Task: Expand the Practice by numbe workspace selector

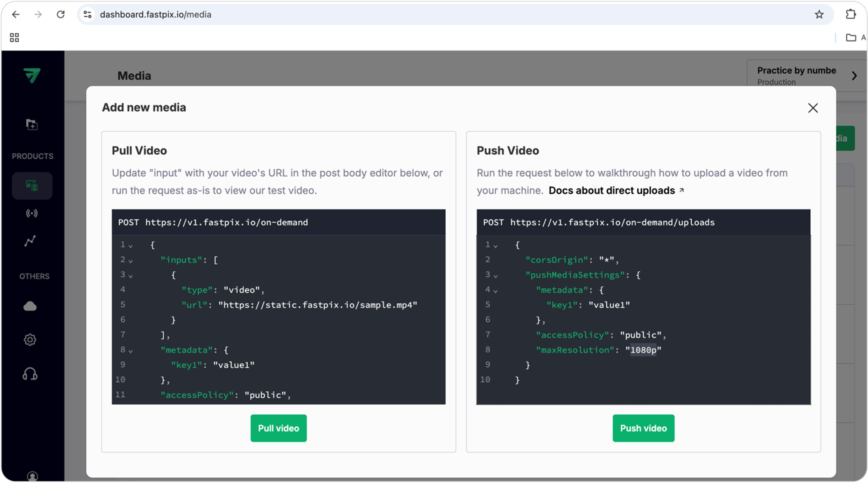Action: (854, 76)
